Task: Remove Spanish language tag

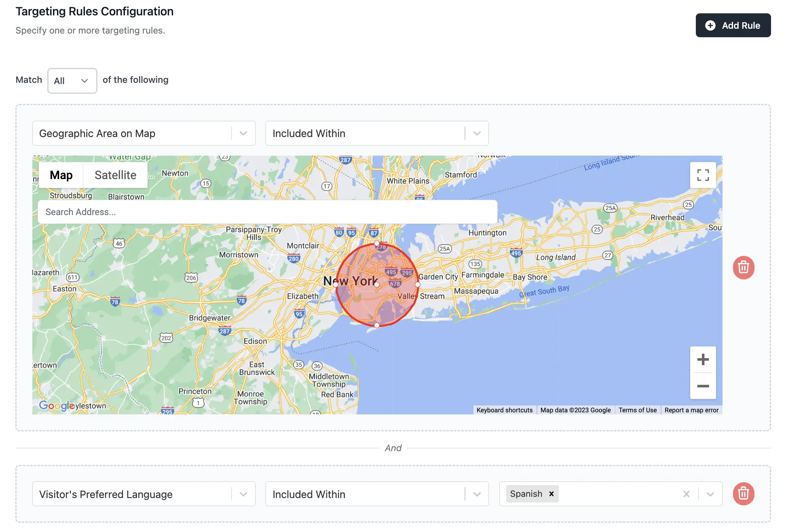Action: pos(551,494)
